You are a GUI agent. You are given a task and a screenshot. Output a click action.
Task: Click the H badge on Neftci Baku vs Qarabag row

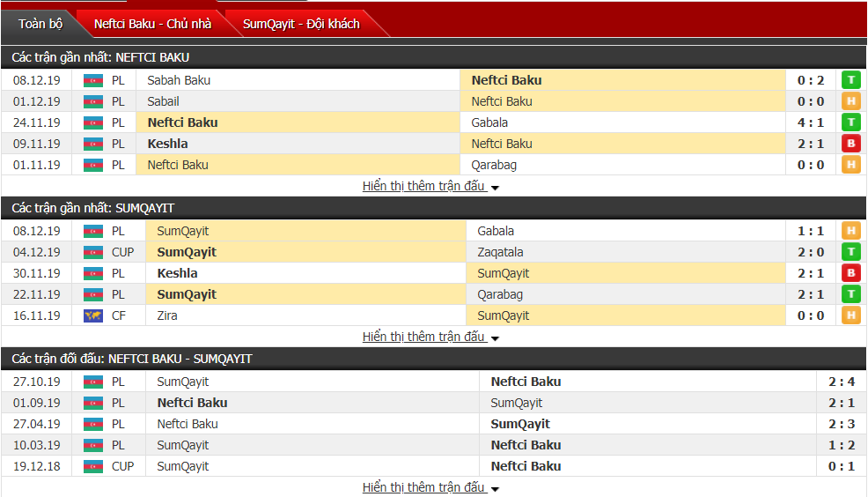(x=851, y=165)
